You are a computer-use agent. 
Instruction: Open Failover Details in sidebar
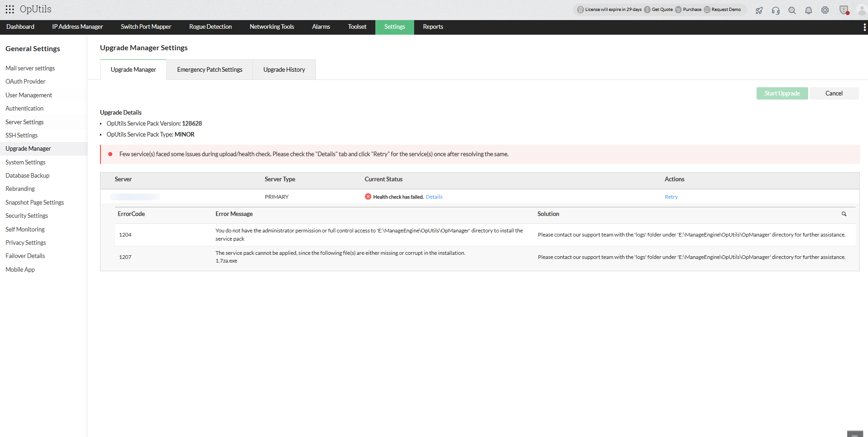point(25,256)
